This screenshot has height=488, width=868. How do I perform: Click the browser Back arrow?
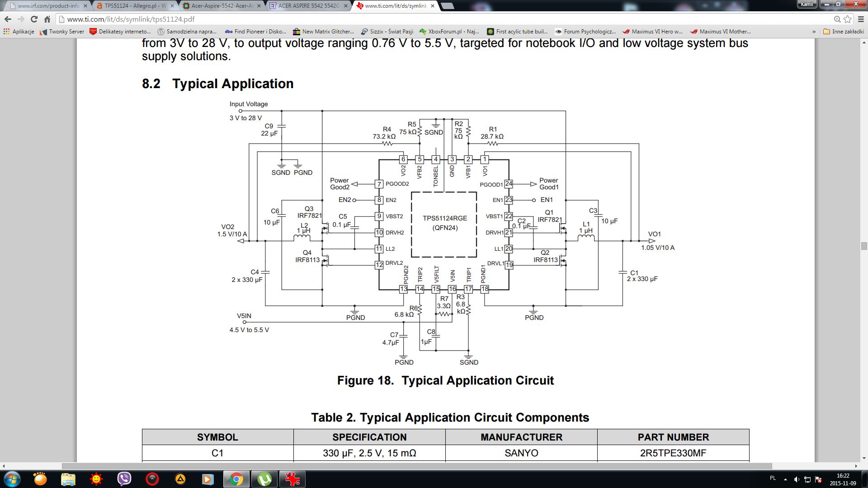pos(8,19)
